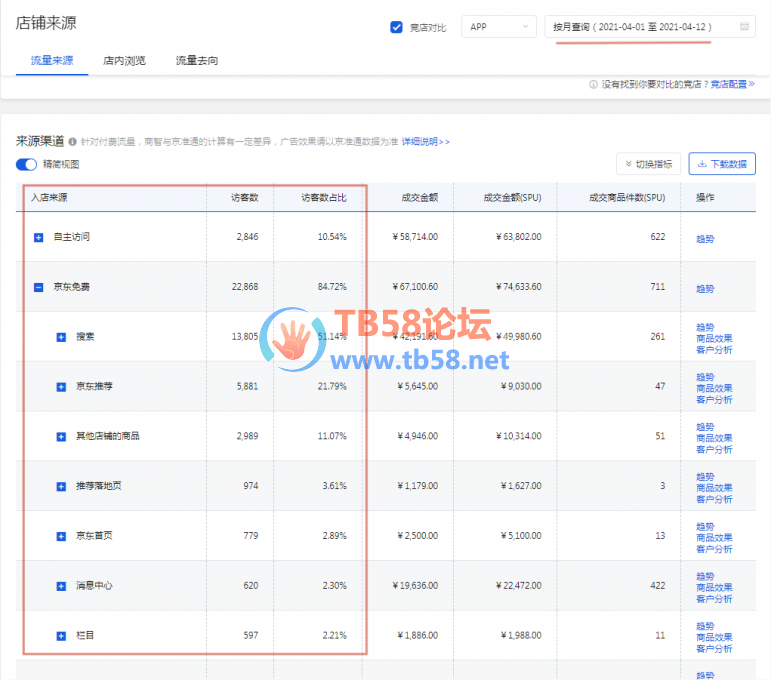Uncheck the 竞店对比 checkbox
Viewport: 771px width, 680px height.
pos(396,27)
